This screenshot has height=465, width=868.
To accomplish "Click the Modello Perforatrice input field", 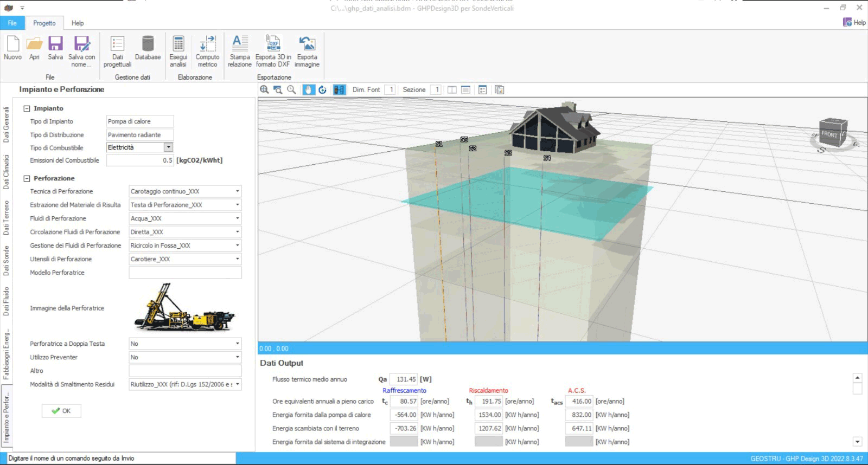I will pyautogui.click(x=185, y=273).
